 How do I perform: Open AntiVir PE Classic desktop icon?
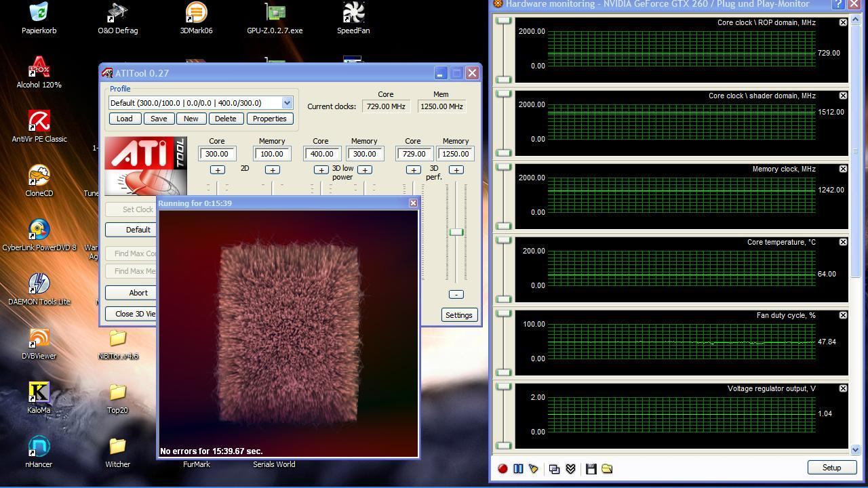39,127
